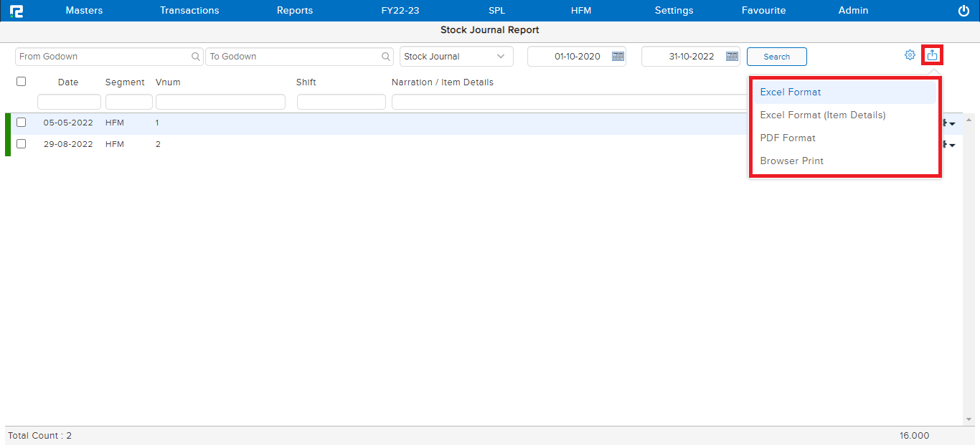The image size is (980, 448).
Task: Click the Vnum column filter field
Action: tap(220, 102)
